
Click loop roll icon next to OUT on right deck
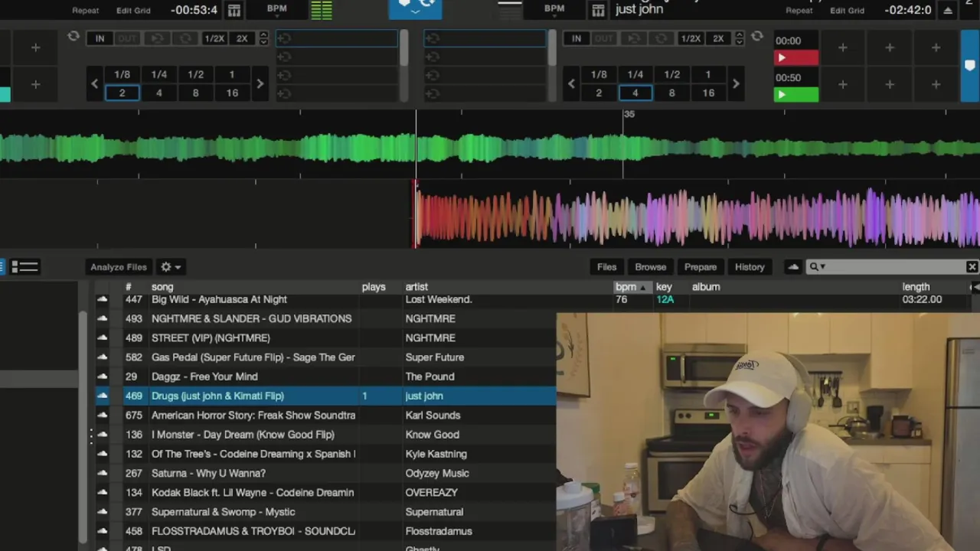click(x=635, y=38)
